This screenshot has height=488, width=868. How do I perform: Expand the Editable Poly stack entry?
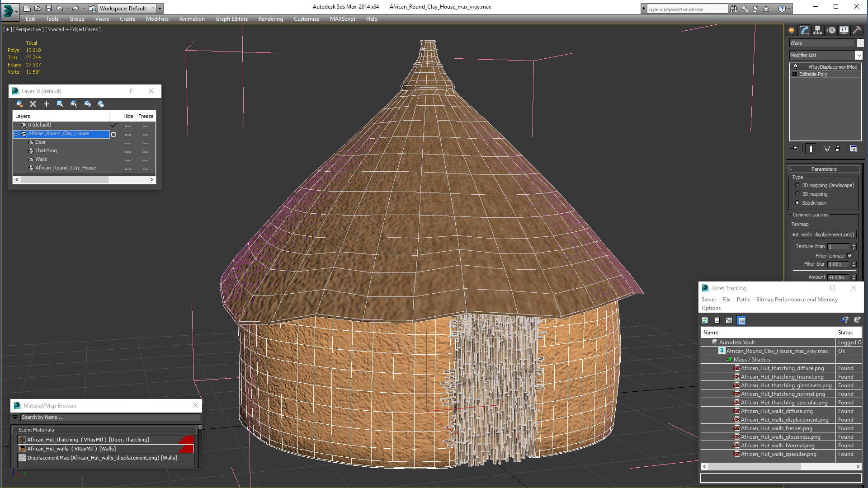794,74
